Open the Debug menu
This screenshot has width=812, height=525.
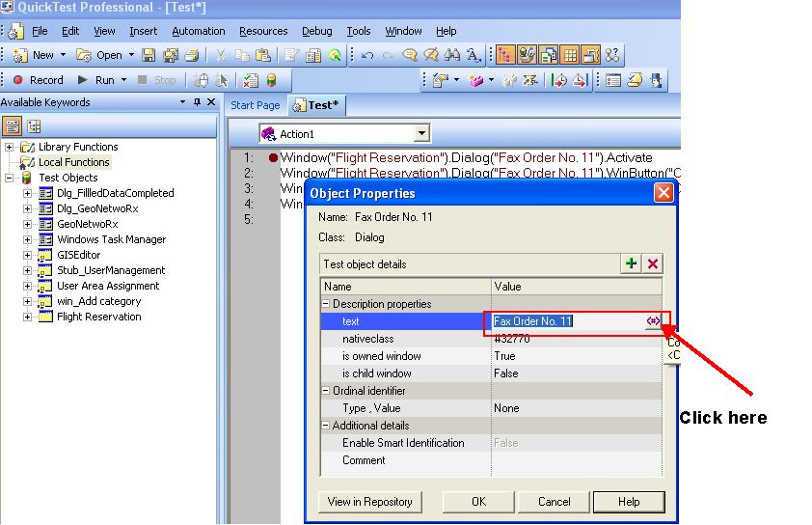[317, 31]
